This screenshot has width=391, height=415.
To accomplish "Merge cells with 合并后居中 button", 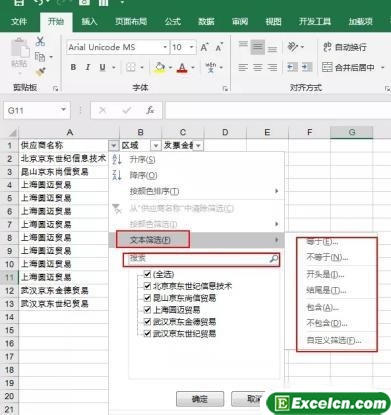I will tap(349, 68).
